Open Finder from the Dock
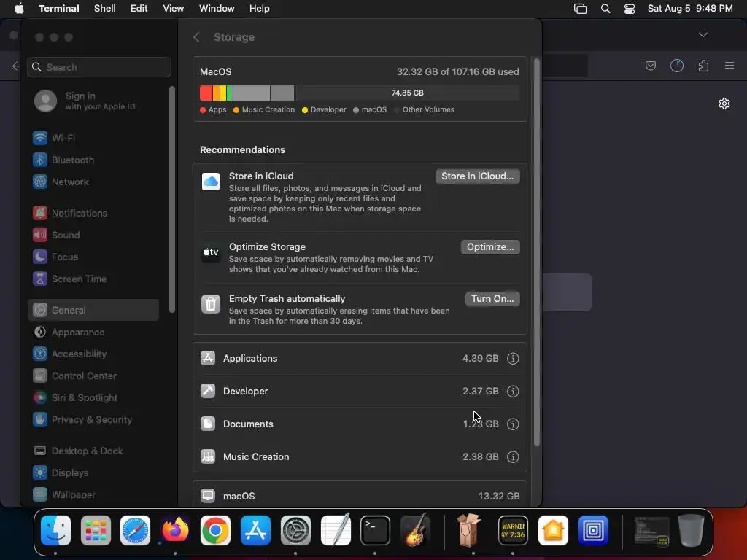This screenshot has height=560, width=747. point(55,531)
